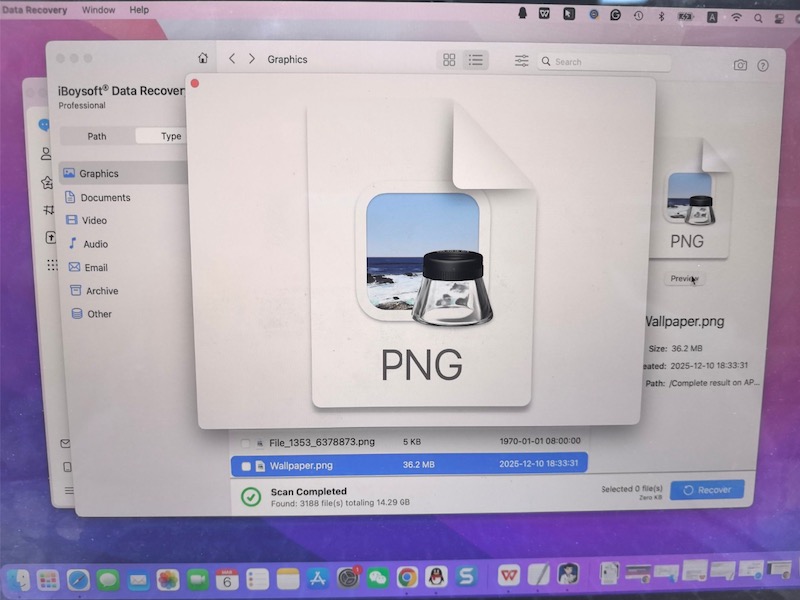800x600 pixels.
Task: Click the Home icon in the toolbar
Action: pyautogui.click(x=203, y=59)
